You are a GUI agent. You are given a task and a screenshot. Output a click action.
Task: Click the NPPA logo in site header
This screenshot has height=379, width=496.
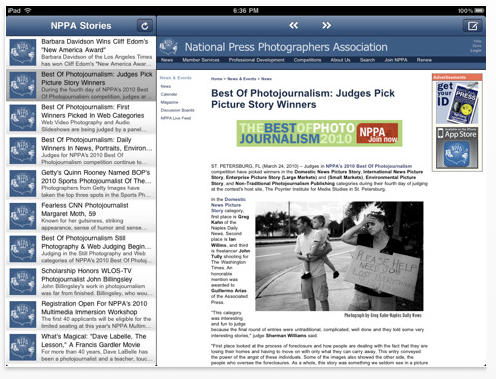(169, 47)
